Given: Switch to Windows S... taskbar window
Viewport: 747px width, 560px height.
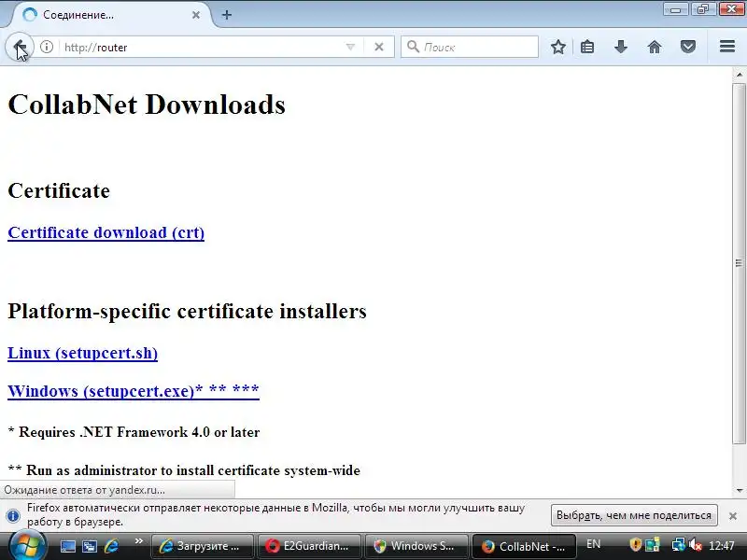Looking at the screenshot, I should coord(416,546).
